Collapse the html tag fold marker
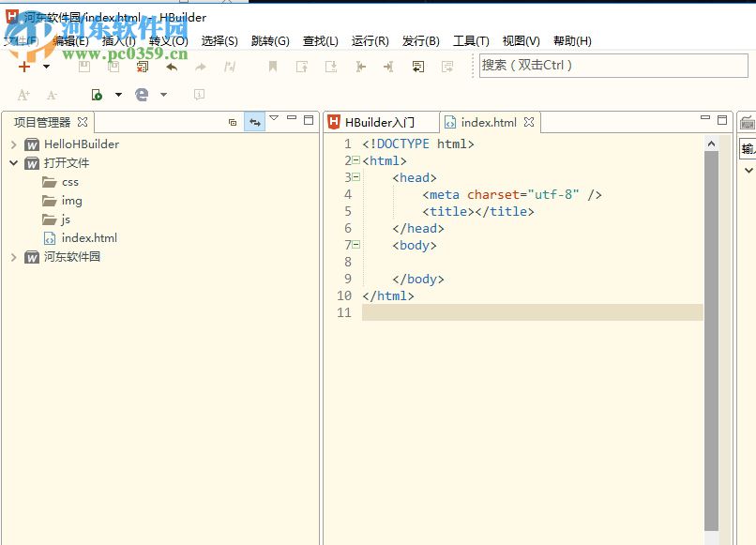756x545 pixels. pos(355,160)
